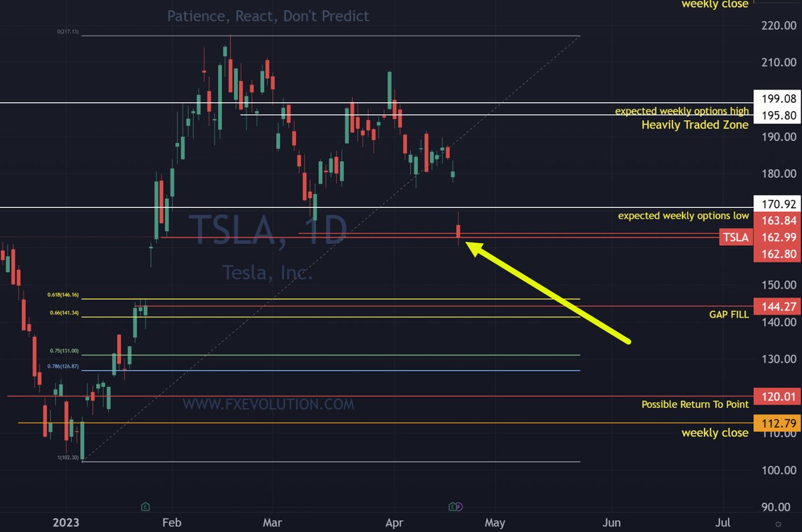Select the orange 112.79 price label
The width and height of the screenshot is (802, 532).
tap(776, 423)
